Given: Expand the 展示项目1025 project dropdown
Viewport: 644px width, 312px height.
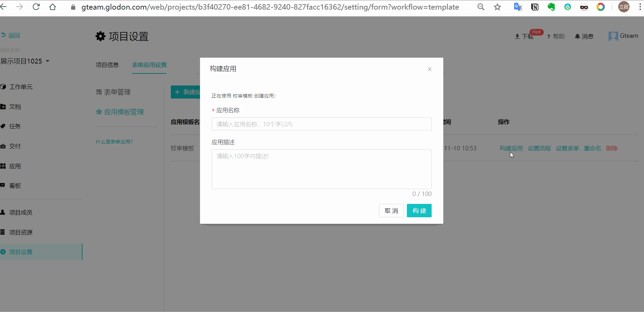Looking at the screenshot, I should [25, 61].
